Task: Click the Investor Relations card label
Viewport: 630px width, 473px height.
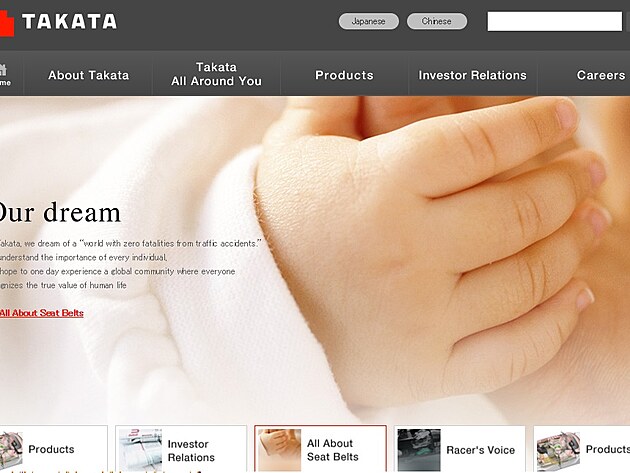Action: pyautogui.click(x=190, y=450)
